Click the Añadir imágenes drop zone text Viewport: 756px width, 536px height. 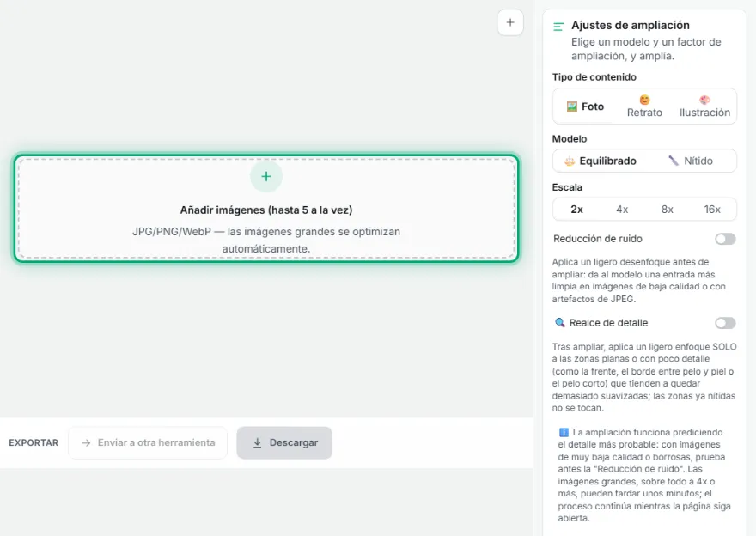click(266, 210)
